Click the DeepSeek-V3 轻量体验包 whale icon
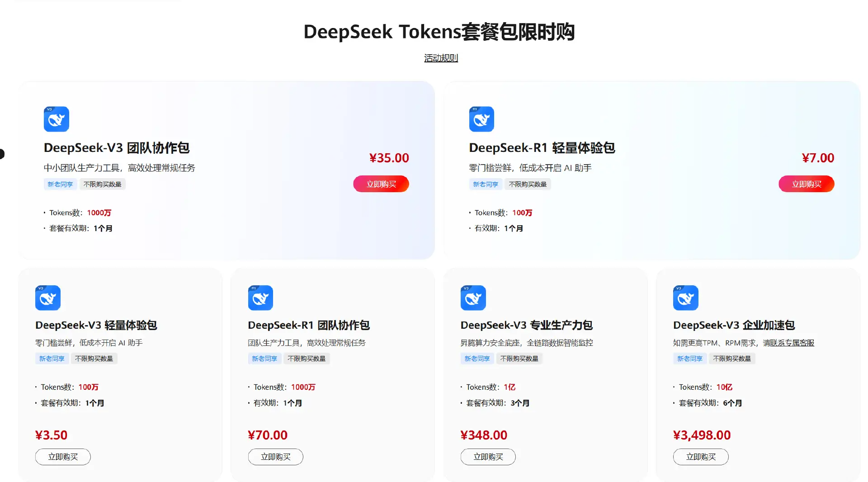868x482 pixels. 48,298
